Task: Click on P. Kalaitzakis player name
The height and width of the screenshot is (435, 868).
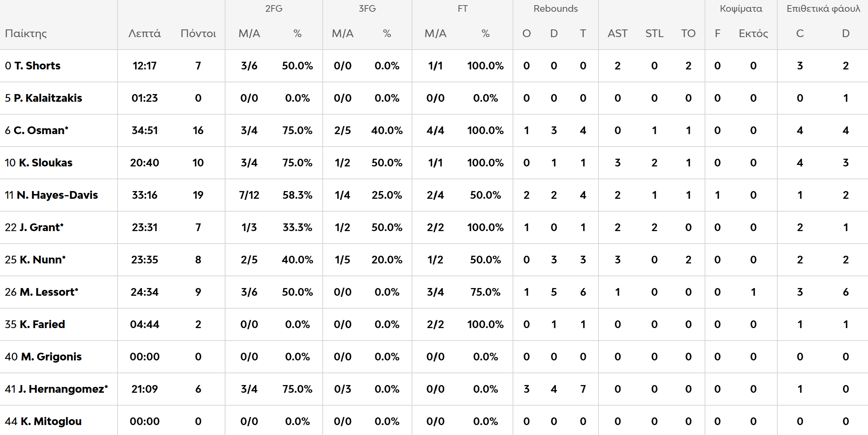Action: point(48,98)
